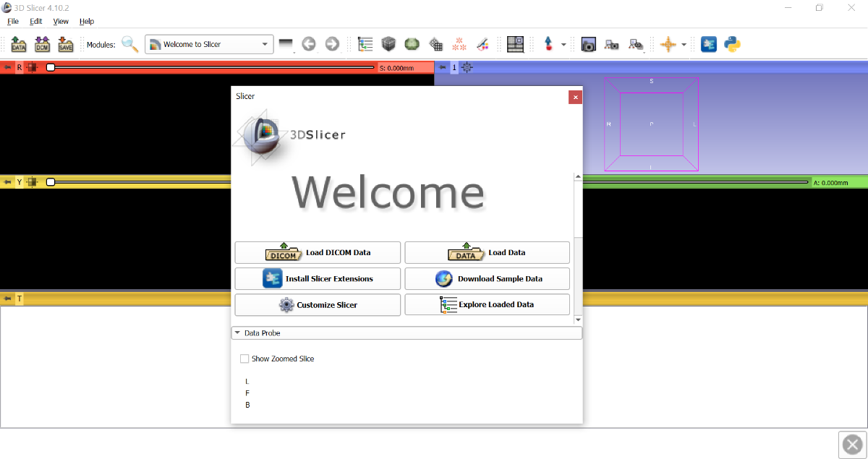
Task: Expand the mouse mode dropdown arrow
Action: [x=563, y=45]
